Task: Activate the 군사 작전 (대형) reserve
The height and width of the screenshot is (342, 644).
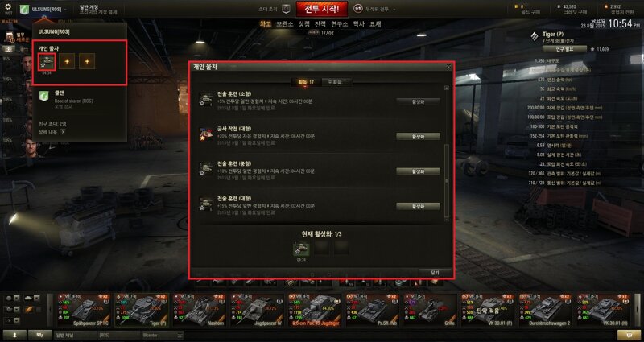Action: tap(418, 136)
